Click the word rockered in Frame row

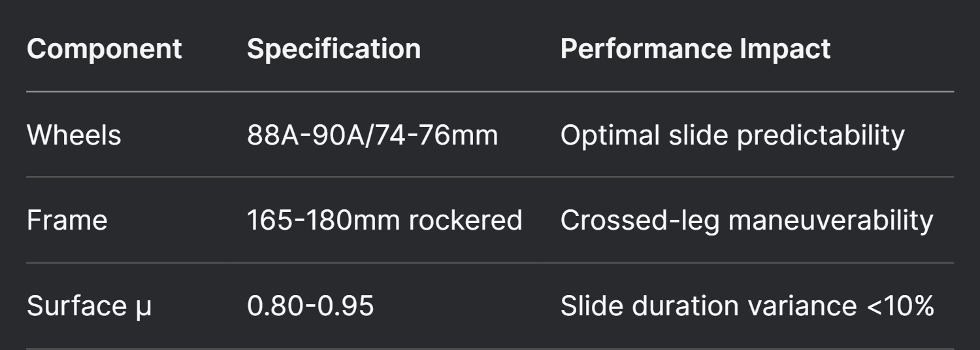[x=465, y=220]
